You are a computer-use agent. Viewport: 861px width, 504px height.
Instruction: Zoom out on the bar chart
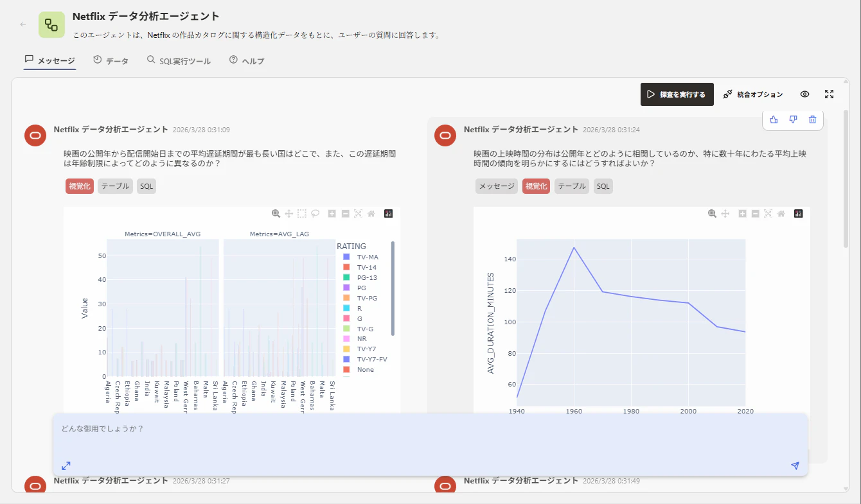(345, 214)
